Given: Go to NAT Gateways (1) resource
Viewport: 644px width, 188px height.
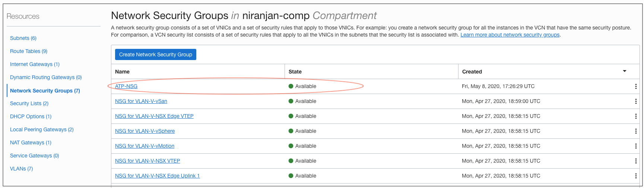Looking at the screenshot, I should click(31, 142).
